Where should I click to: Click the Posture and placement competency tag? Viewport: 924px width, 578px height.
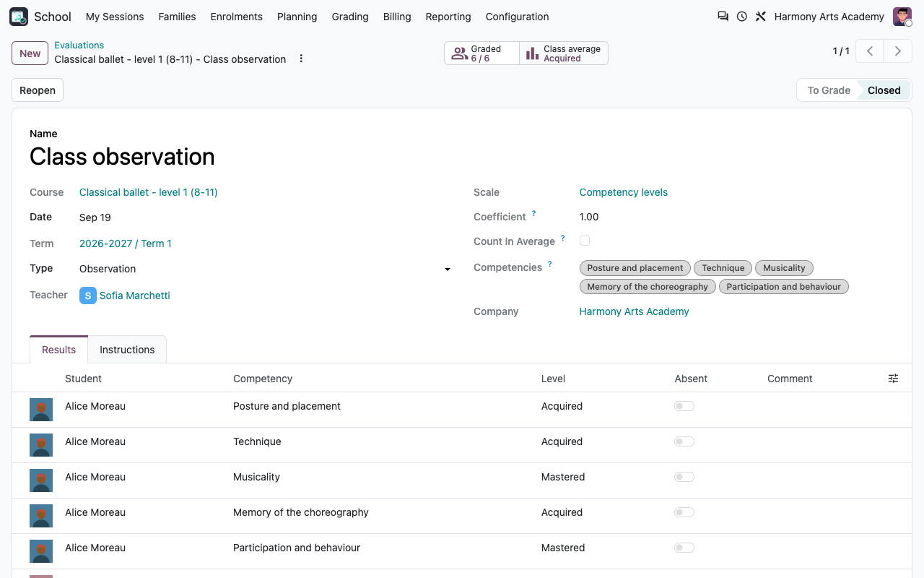tap(635, 268)
